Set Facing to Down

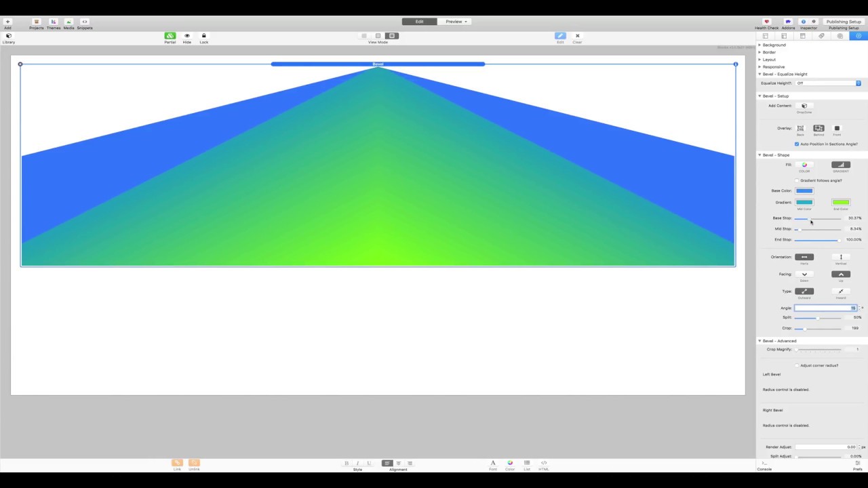click(804, 274)
